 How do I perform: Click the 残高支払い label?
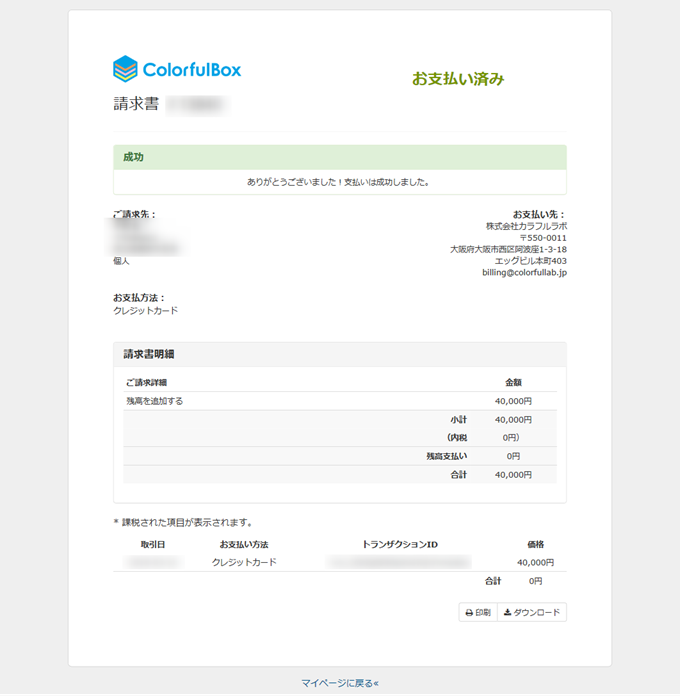pyautogui.click(x=447, y=456)
